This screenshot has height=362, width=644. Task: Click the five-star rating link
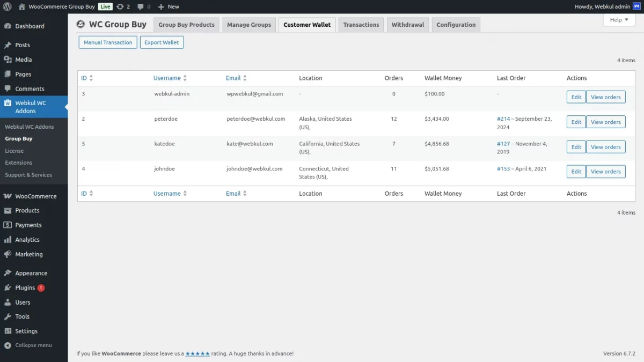pos(197,353)
